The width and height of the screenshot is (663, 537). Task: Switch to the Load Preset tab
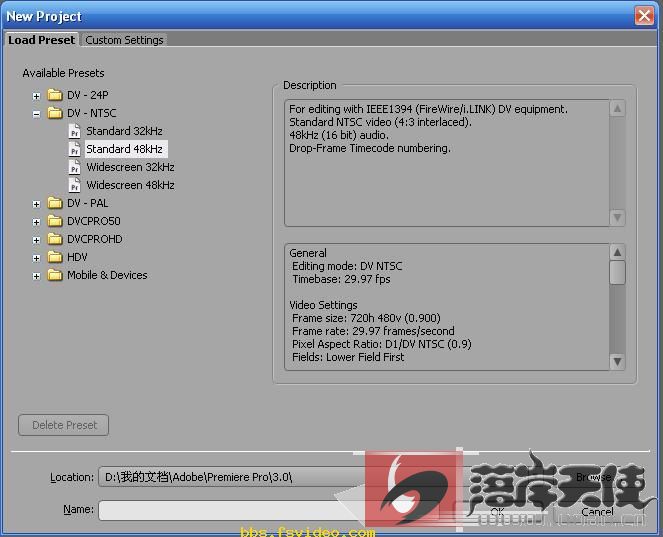(41, 40)
